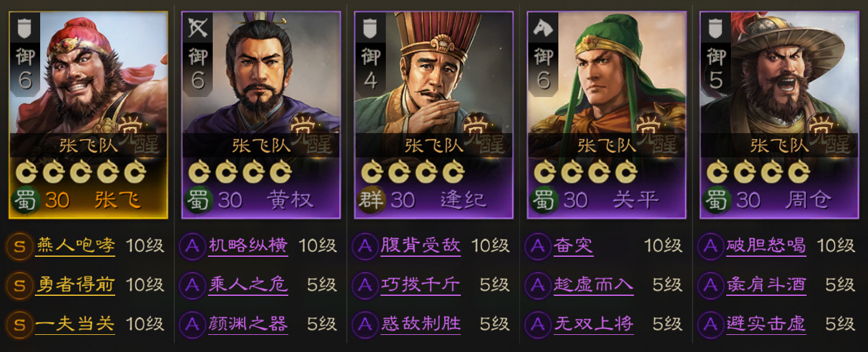Click the S rank icon beside 一夫当关
This screenshot has height=352, width=868.
click(x=19, y=324)
